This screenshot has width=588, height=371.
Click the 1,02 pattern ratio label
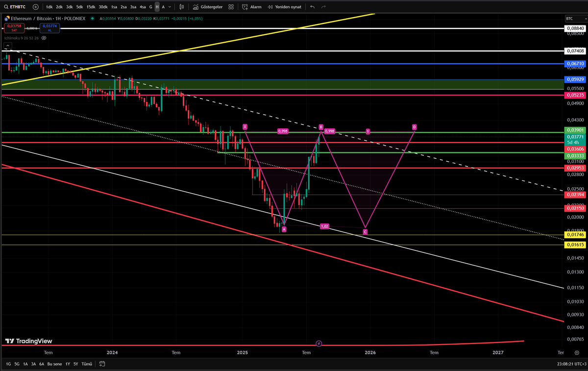click(x=324, y=226)
